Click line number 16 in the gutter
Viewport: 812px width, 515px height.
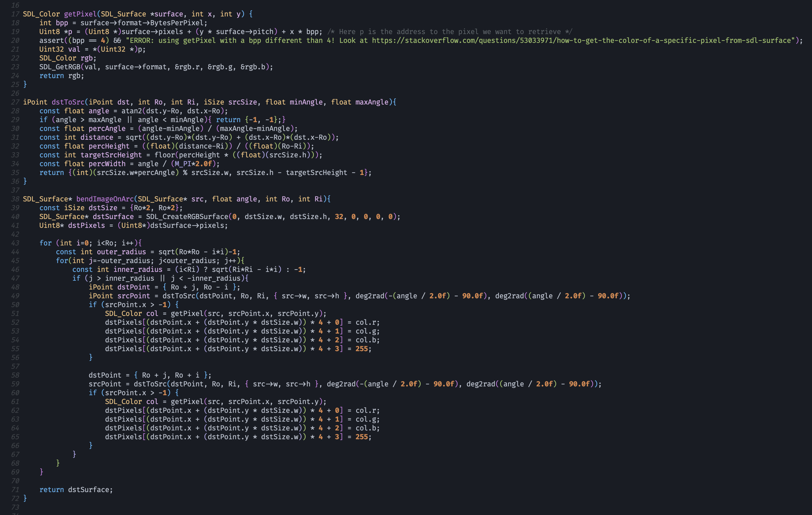pyautogui.click(x=15, y=5)
